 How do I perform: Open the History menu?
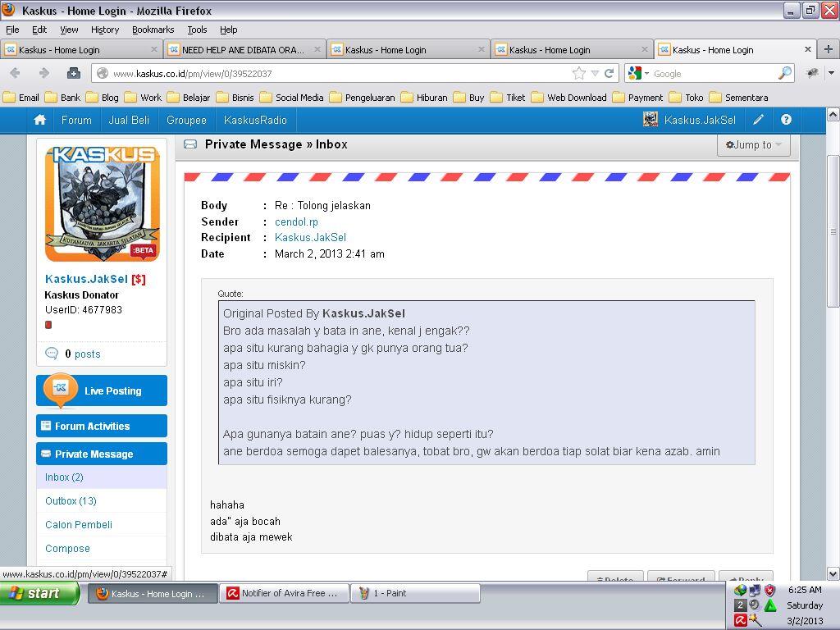[104, 30]
